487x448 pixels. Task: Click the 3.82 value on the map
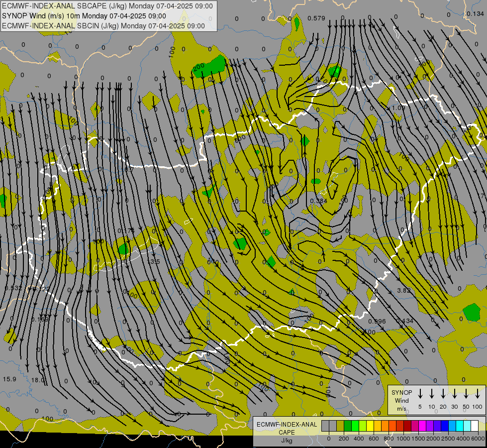[x=404, y=290]
